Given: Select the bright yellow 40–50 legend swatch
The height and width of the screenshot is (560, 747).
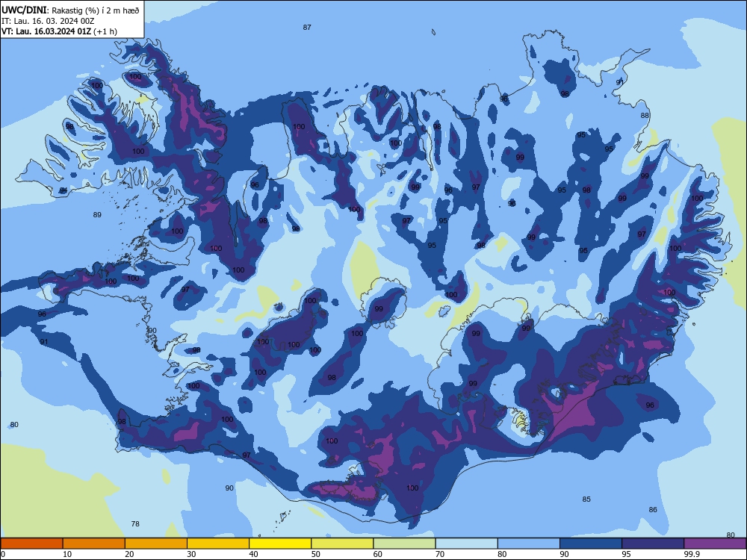Looking at the screenshot, I should 280,544.
